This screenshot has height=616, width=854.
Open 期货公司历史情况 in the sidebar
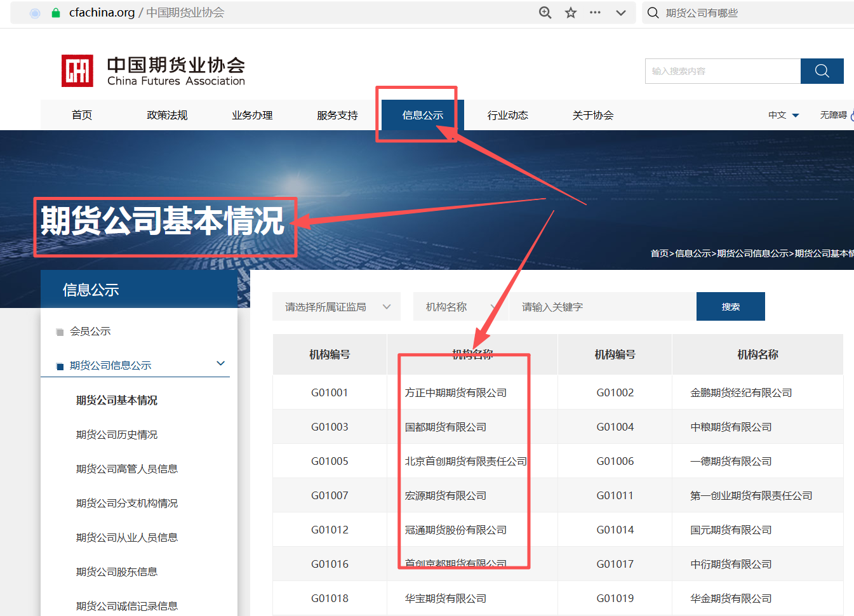(117, 434)
